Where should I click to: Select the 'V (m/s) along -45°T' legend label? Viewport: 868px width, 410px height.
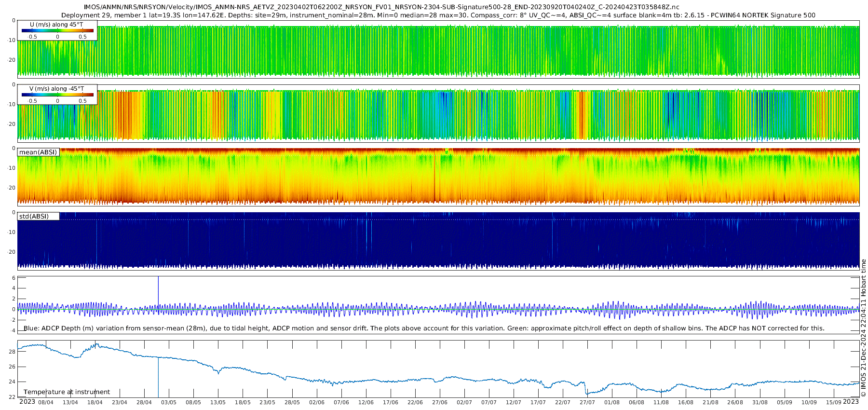click(x=56, y=89)
